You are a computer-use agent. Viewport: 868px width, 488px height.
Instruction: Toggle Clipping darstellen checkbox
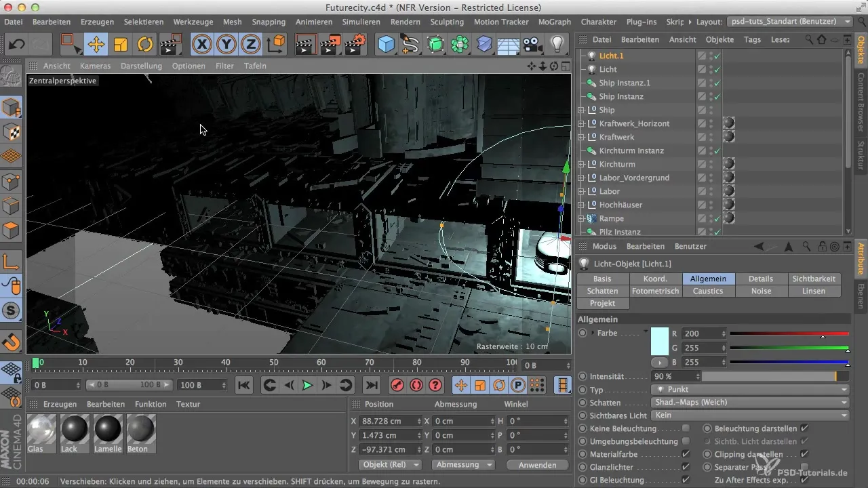[804, 454]
